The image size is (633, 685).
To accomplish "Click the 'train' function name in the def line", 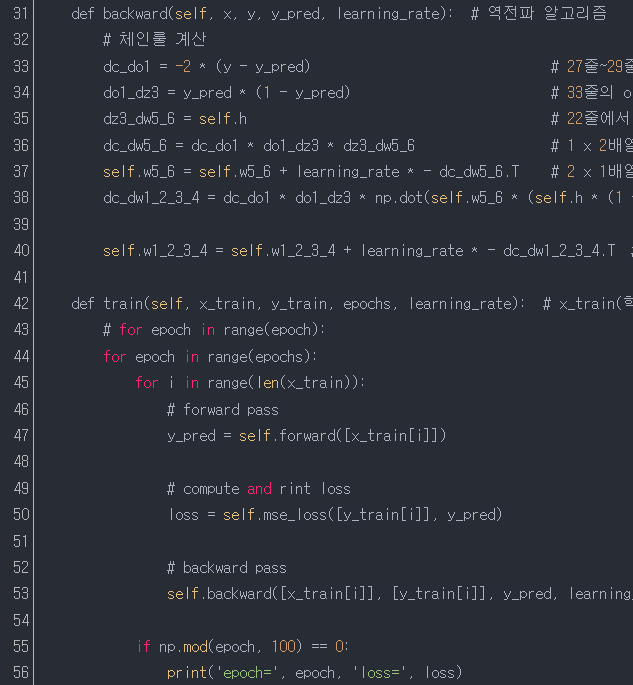I will coord(124,303).
